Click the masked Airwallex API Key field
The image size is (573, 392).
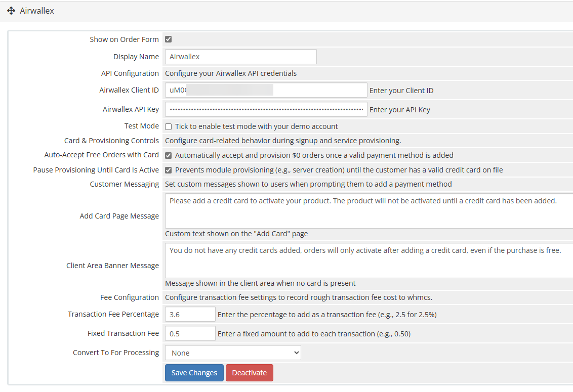[x=266, y=109]
